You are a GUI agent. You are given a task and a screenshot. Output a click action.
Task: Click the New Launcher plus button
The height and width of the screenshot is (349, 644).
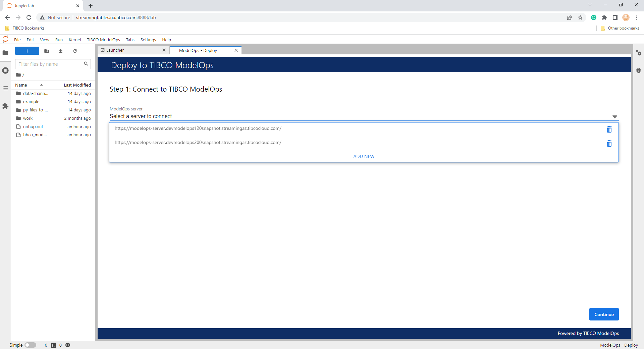(27, 51)
